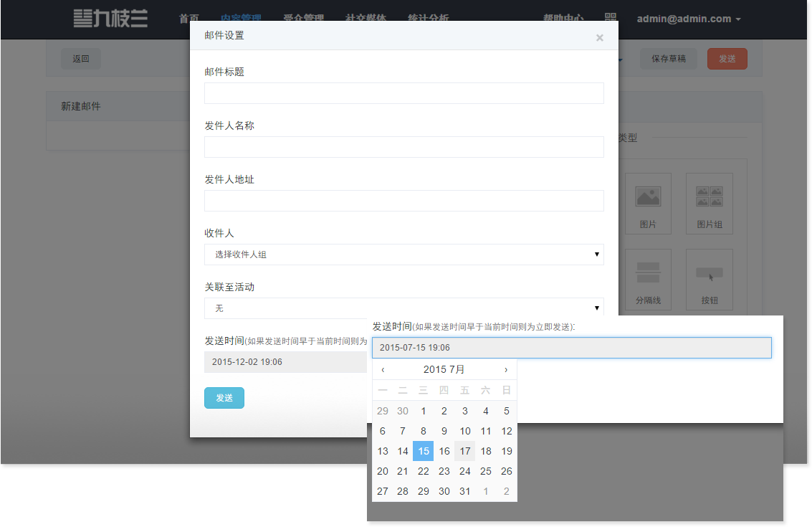Image resolution: width=812 pixels, height=527 pixels.
Task: Select the 图片 image block
Action: 648,204
